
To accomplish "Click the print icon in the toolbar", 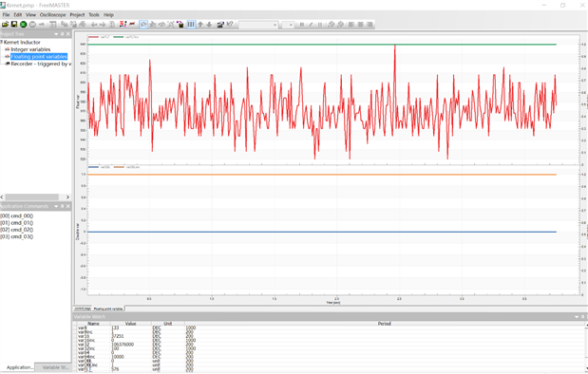I will (x=83, y=25).
